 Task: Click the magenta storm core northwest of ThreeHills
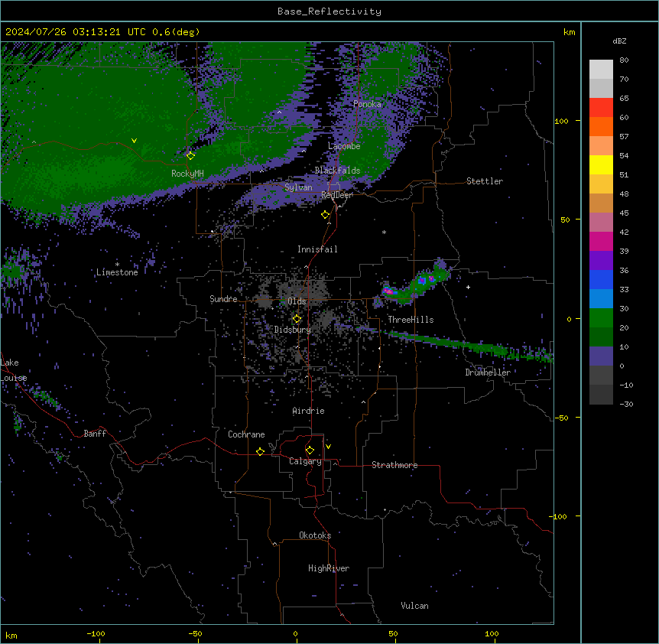click(388, 291)
